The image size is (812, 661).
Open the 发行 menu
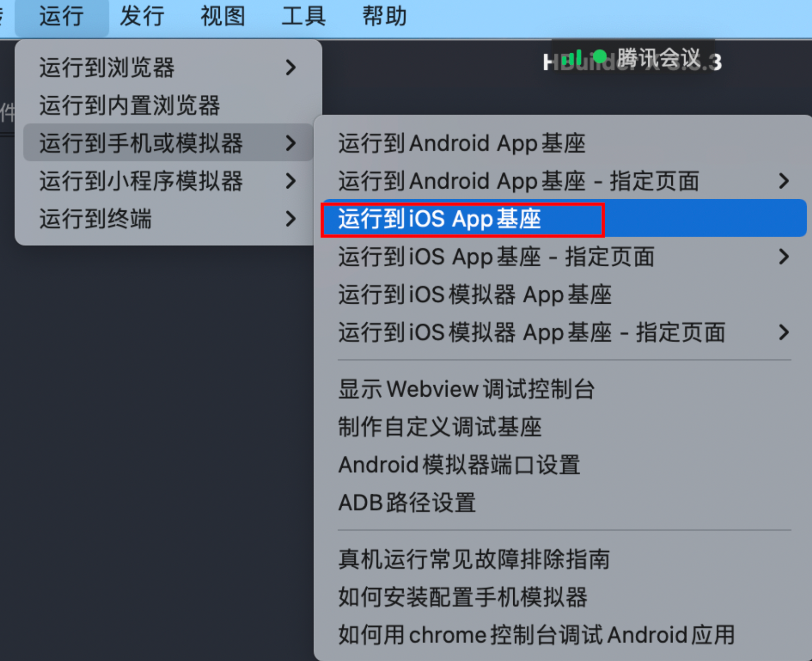click(142, 17)
